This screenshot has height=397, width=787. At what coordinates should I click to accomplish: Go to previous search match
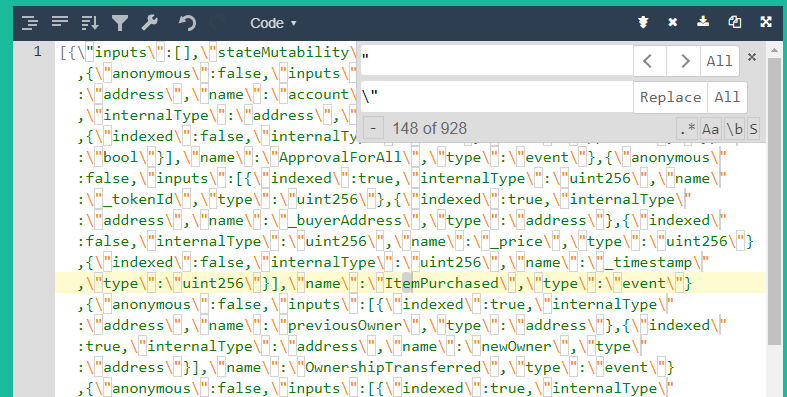tap(650, 61)
